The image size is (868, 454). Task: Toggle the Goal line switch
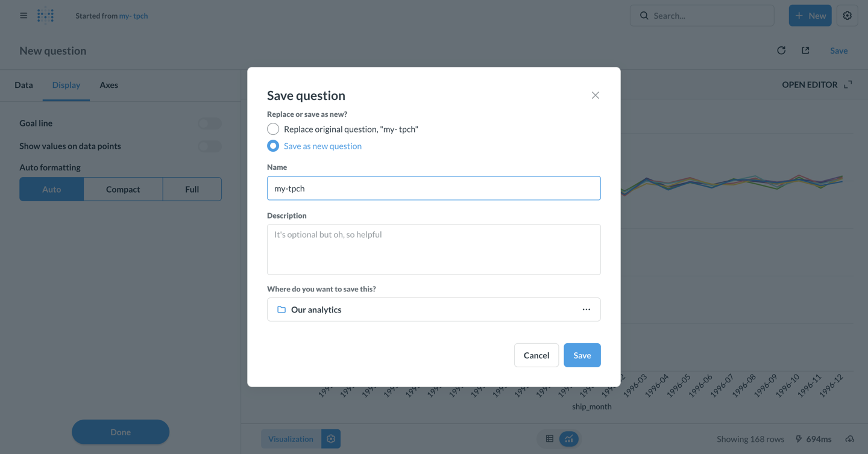(210, 123)
